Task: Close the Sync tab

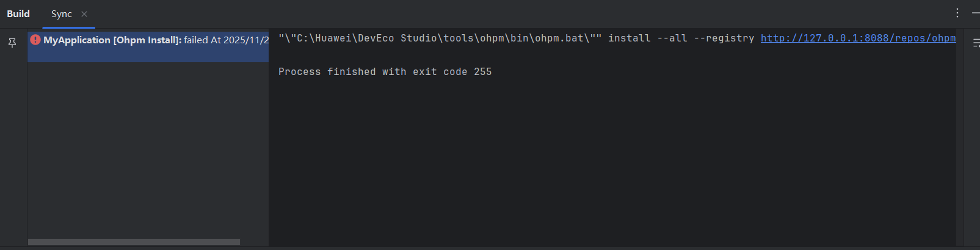Action: point(84,14)
